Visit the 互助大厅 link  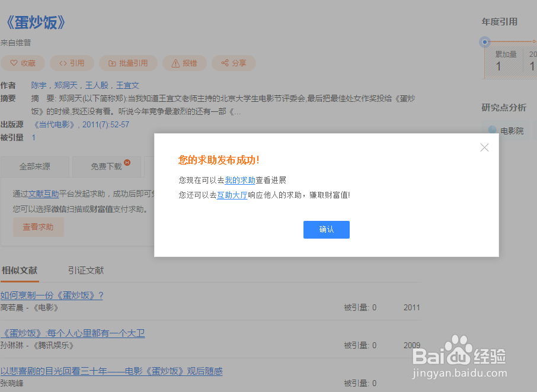(x=232, y=194)
